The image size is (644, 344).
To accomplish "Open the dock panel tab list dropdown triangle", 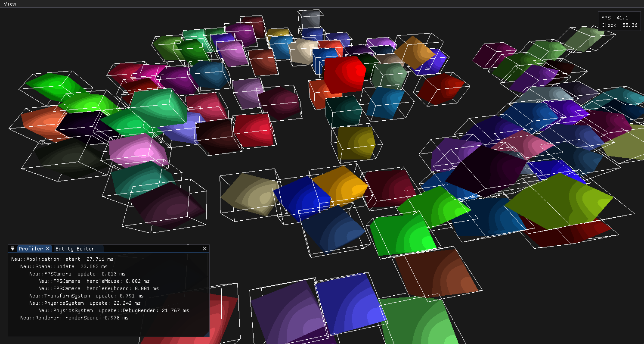I will click(x=13, y=249).
